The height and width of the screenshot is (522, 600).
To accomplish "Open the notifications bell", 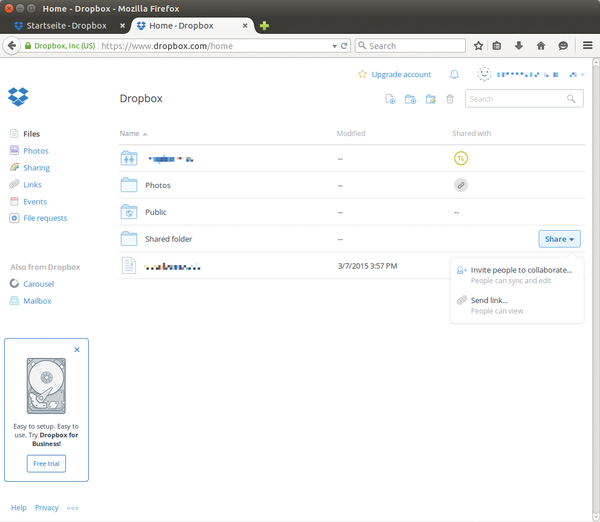I will 454,74.
